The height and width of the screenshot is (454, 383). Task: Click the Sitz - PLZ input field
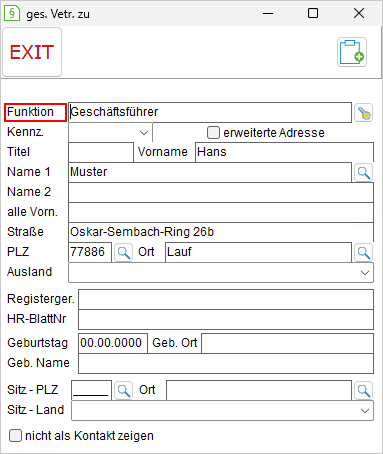tap(91, 390)
